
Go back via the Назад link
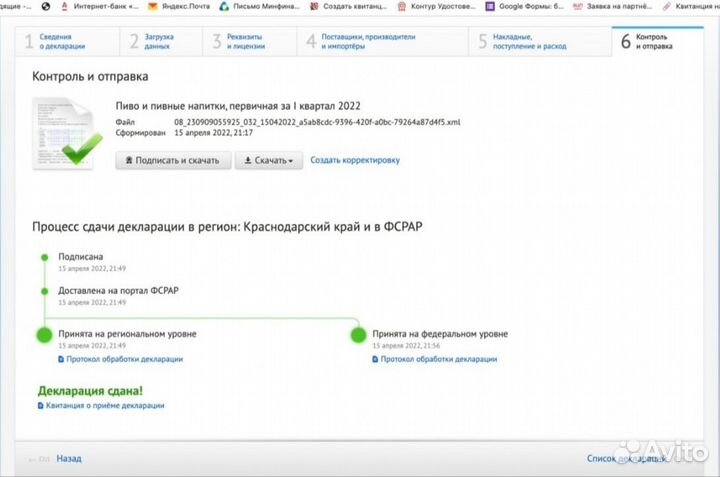(x=69, y=458)
